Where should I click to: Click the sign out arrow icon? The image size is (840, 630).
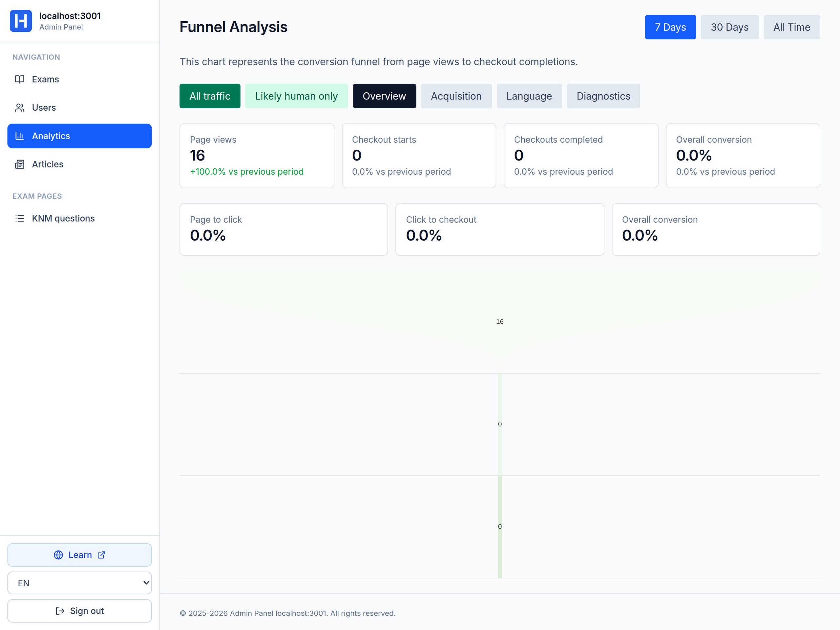(60, 611)
